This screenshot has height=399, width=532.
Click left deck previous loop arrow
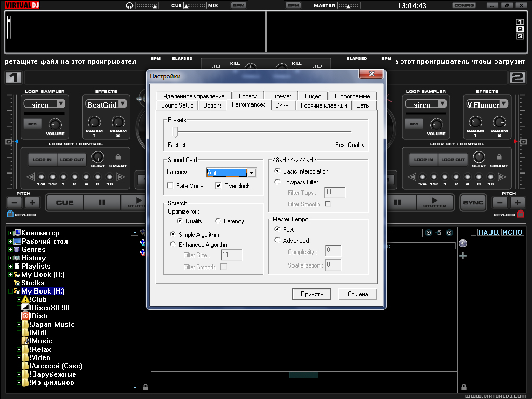31,177
